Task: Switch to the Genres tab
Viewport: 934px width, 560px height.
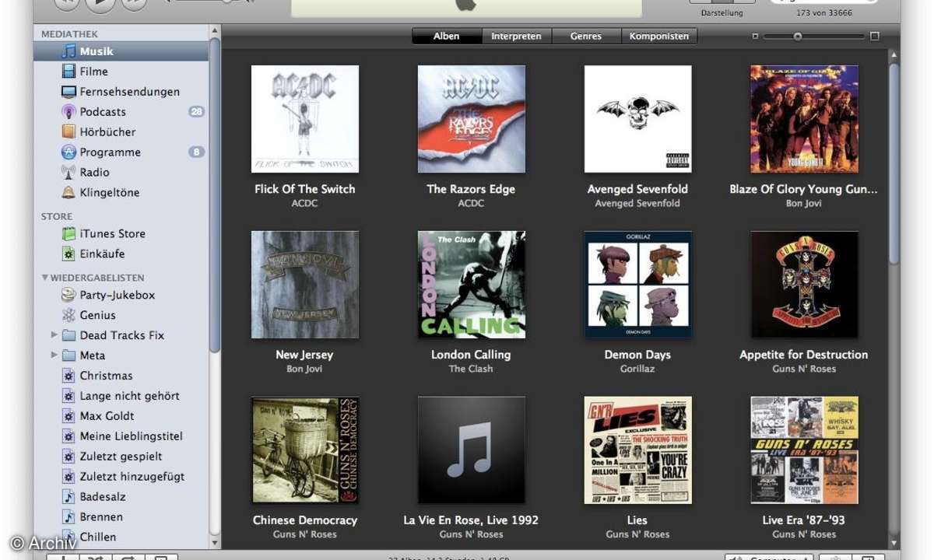Action: [586, 36]
